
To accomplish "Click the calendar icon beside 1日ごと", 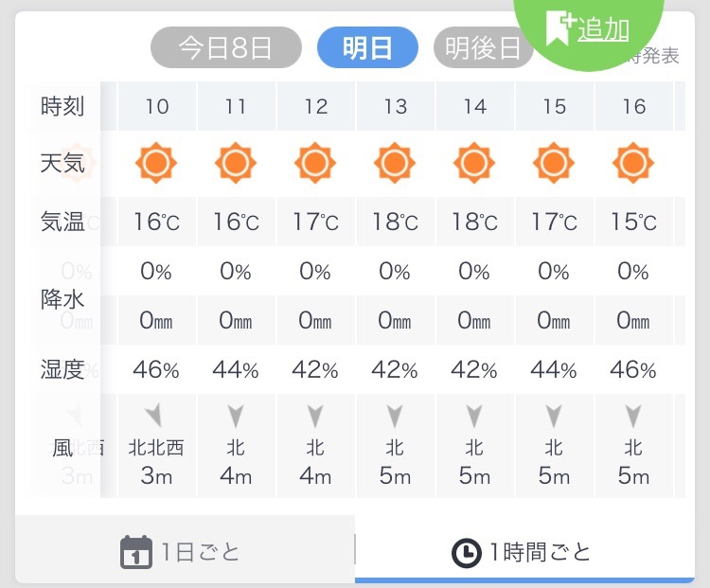I will [136, 552].
